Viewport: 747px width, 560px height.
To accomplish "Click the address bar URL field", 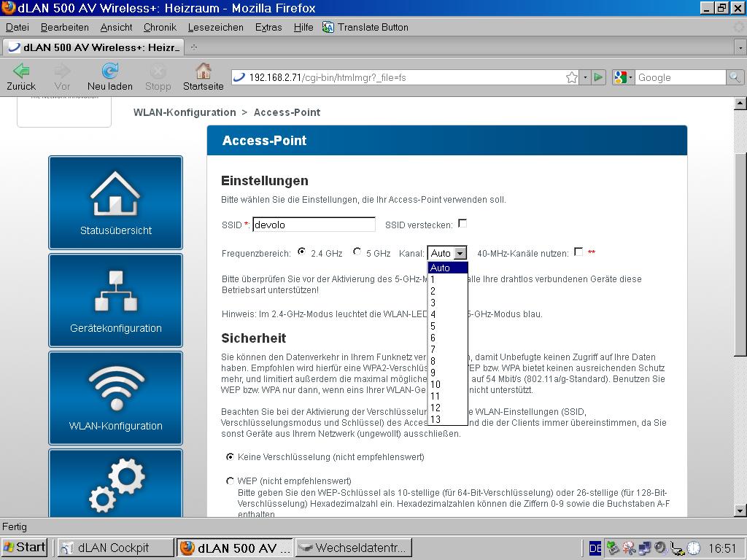I will pos(405,77).
